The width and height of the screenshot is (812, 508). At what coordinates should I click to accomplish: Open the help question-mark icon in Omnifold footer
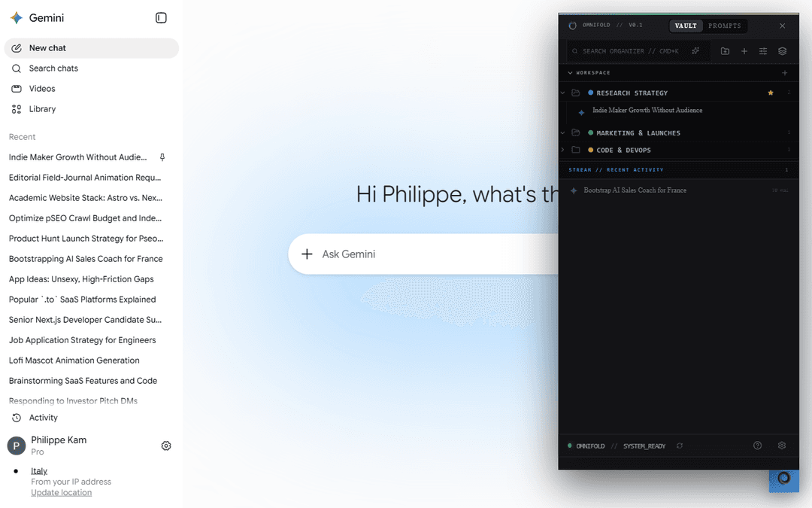tap(757, 446)
